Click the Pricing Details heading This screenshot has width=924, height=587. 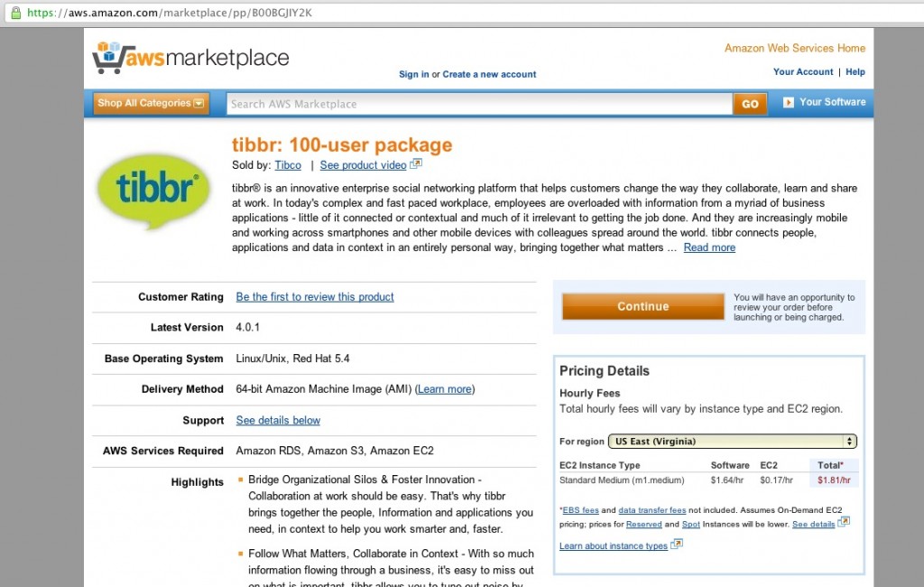604,371
